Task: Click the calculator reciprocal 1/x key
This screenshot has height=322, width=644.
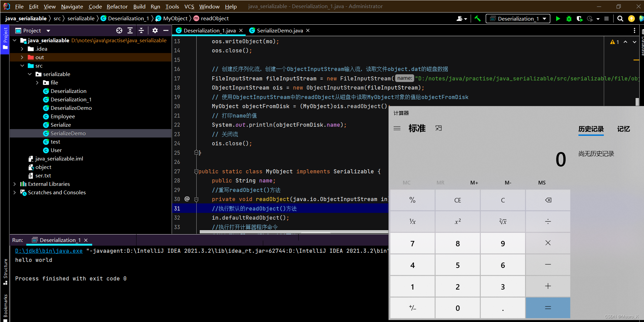Action: click(x=413, y=222)
